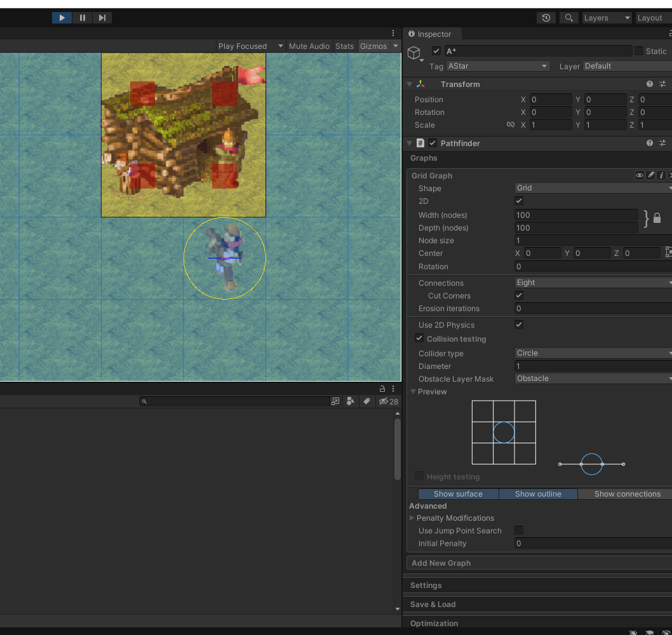The image size is (672, 635).
Task: Open Transform component help icon
Action: 650,84
